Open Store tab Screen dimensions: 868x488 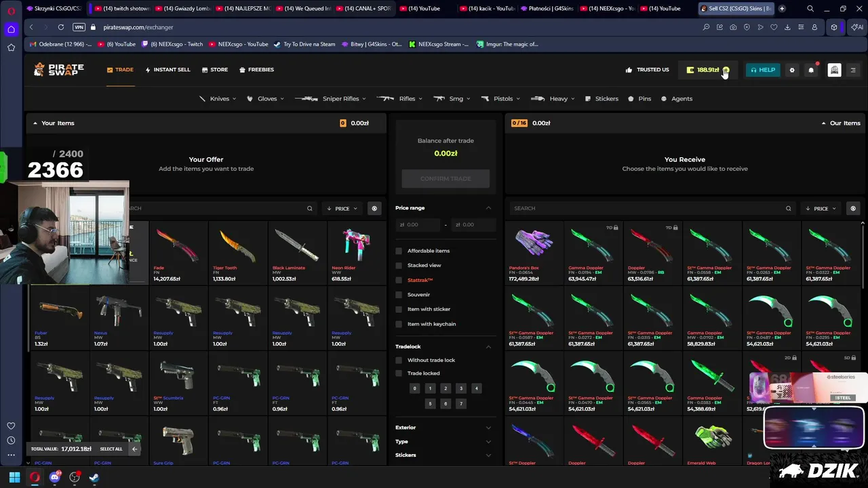[214, 70]
